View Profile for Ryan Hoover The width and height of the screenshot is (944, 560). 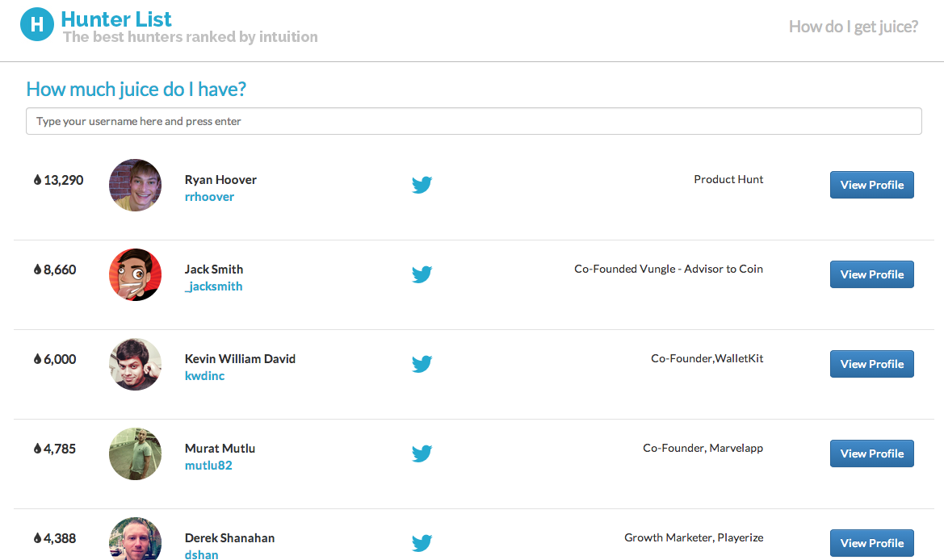click(x=871, y=185)
